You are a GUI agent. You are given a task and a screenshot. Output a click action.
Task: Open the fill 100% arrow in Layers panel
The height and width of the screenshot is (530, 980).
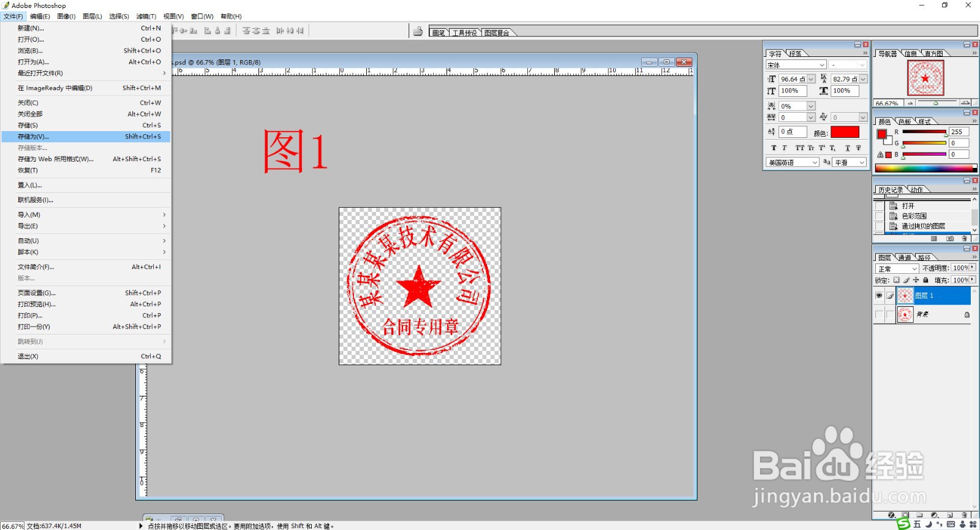tap(973, 280)
